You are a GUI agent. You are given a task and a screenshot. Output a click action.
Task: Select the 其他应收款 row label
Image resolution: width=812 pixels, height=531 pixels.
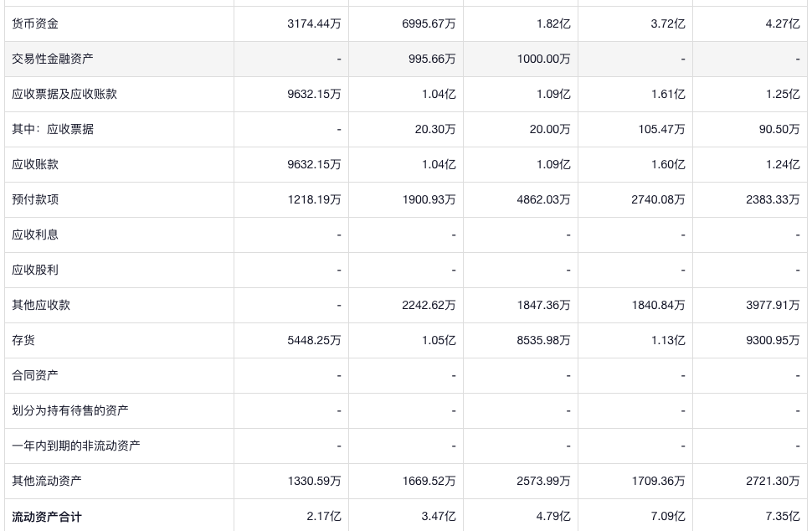[41, 305]
